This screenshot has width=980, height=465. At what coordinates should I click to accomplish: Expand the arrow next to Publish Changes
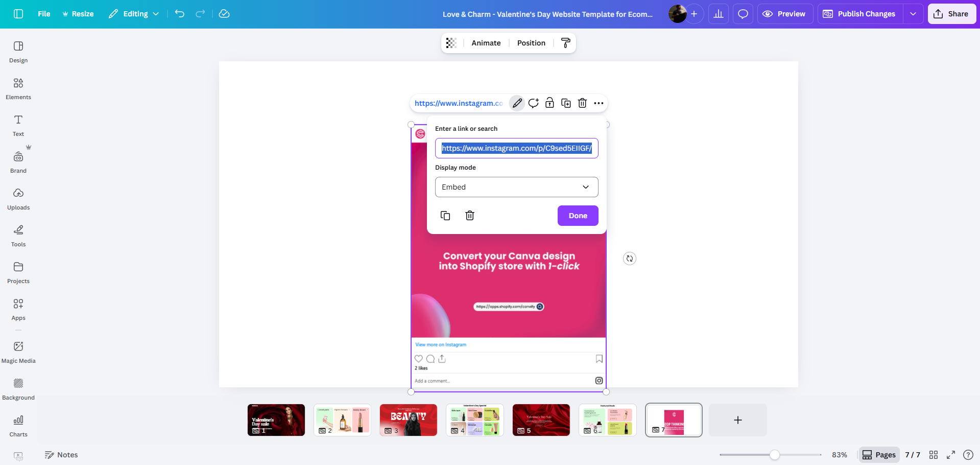[x=913, y=14]
